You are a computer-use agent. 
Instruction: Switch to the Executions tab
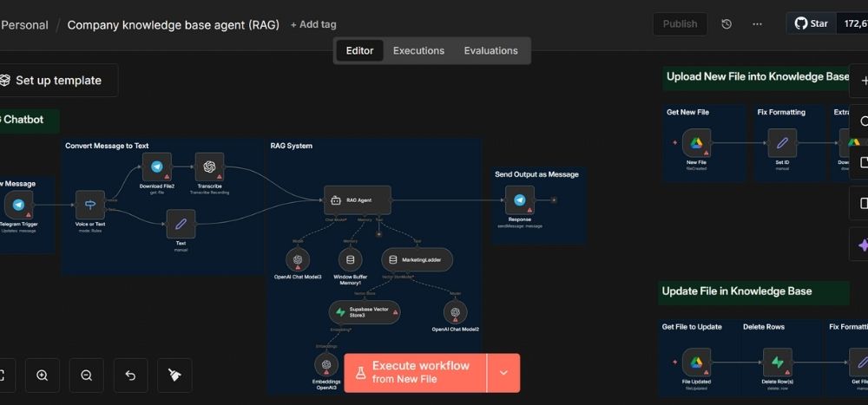click(x=418, y=50)
